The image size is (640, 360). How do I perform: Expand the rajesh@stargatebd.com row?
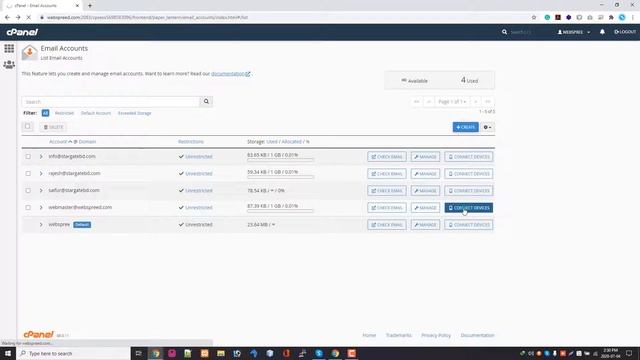tap(41, 173)
